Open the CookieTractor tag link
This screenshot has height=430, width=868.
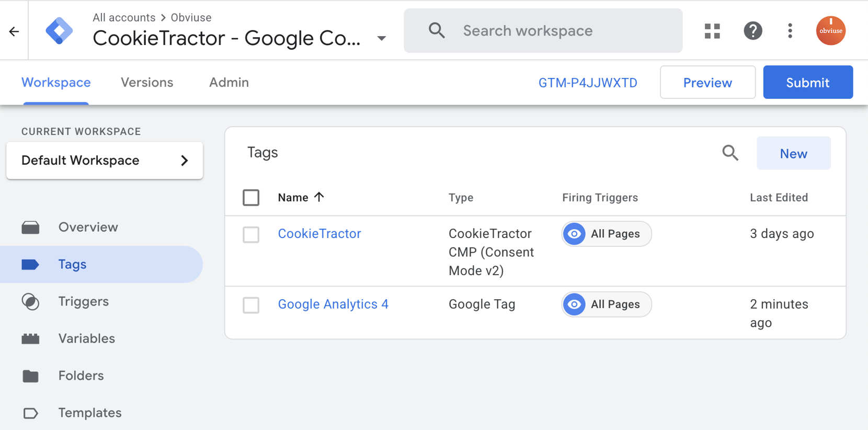319,234
